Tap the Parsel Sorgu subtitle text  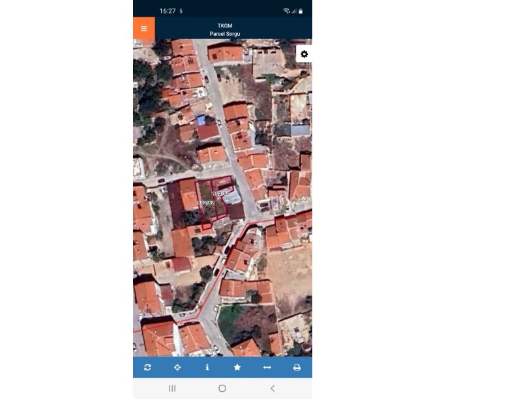225,33
